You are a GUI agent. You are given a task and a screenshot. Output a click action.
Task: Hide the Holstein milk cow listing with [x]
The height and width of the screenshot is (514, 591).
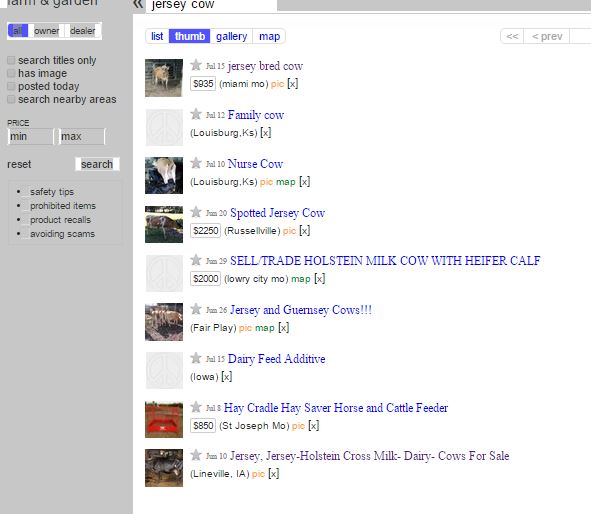point(320,279)
